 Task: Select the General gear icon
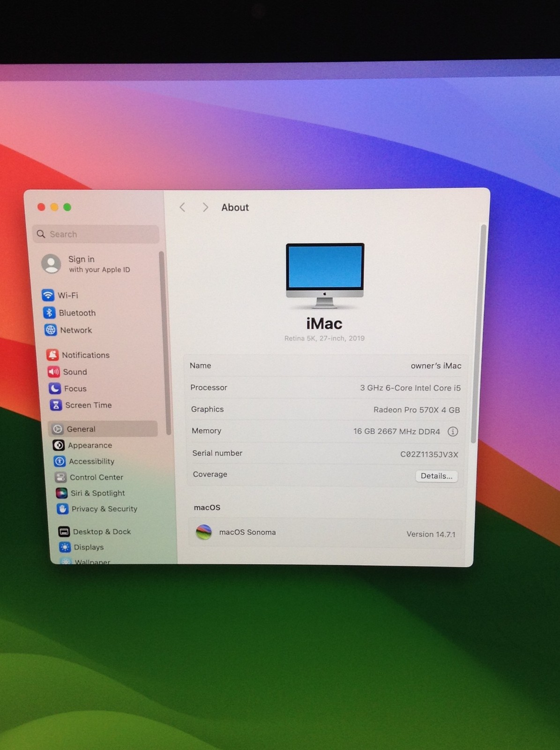[x=58, y=429]
